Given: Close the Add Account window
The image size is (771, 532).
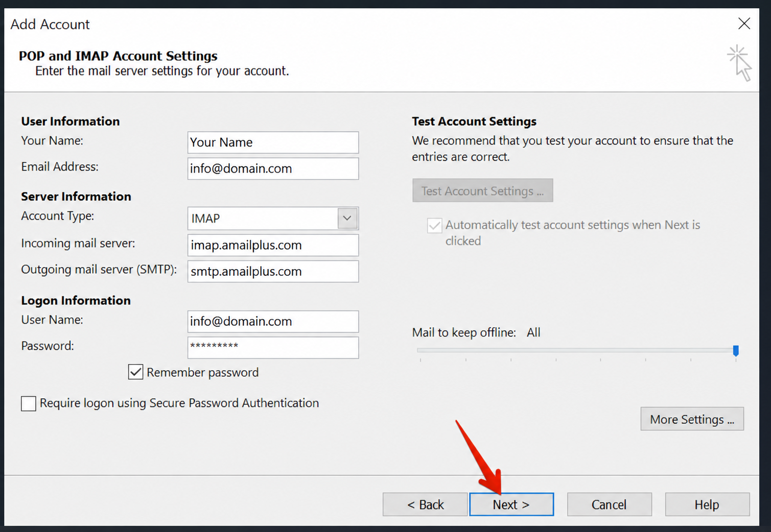Looking at the screenshot, I should [x=744, y=23].
